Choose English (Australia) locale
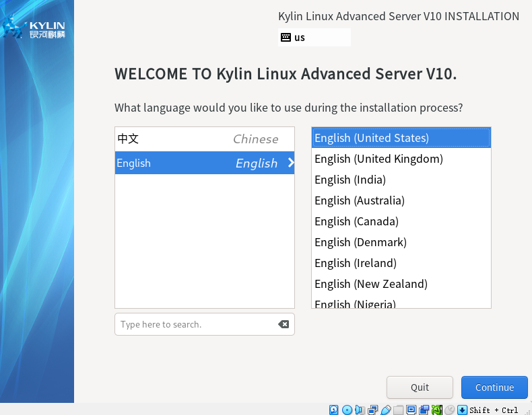 tap(401, 200)
